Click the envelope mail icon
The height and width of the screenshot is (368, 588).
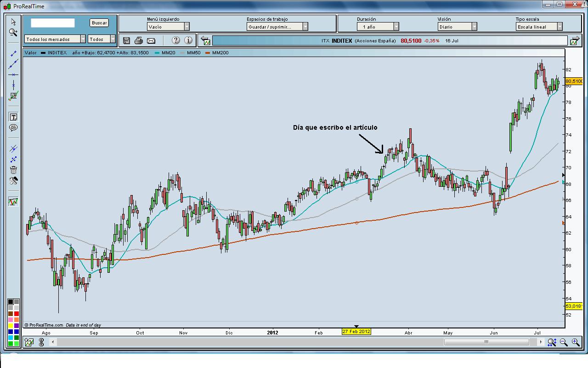151,41
